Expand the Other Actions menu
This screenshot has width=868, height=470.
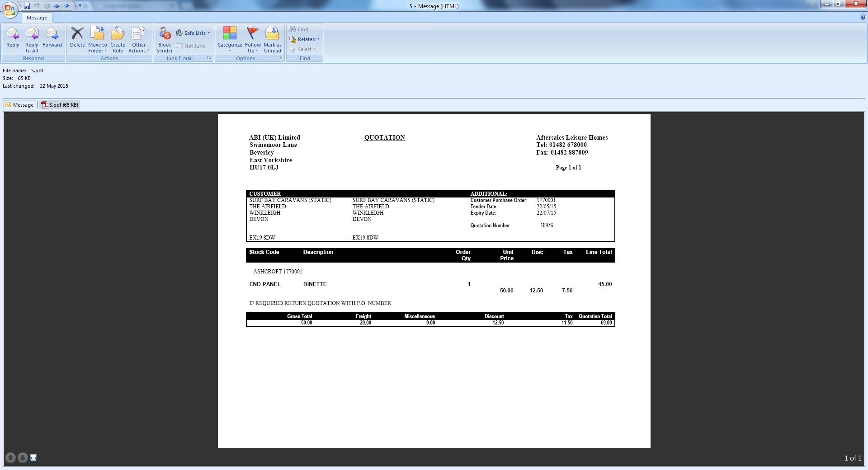[139, 40]
